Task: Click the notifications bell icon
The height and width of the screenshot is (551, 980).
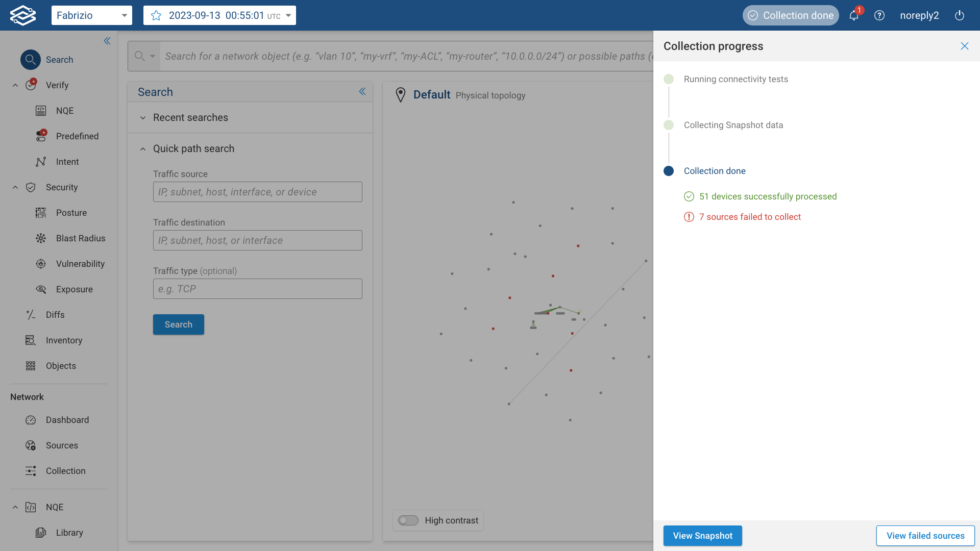Action: click(x=853, y=15)
